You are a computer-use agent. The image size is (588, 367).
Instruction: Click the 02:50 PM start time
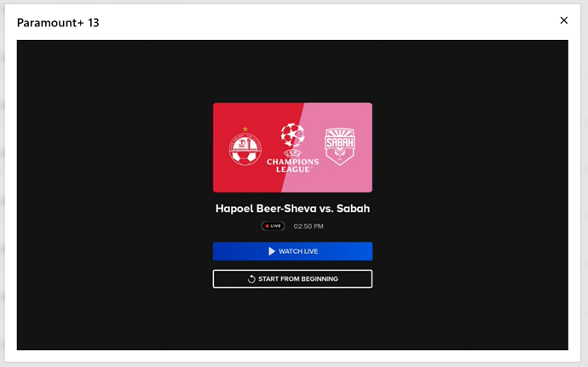[x=308, y=227]
